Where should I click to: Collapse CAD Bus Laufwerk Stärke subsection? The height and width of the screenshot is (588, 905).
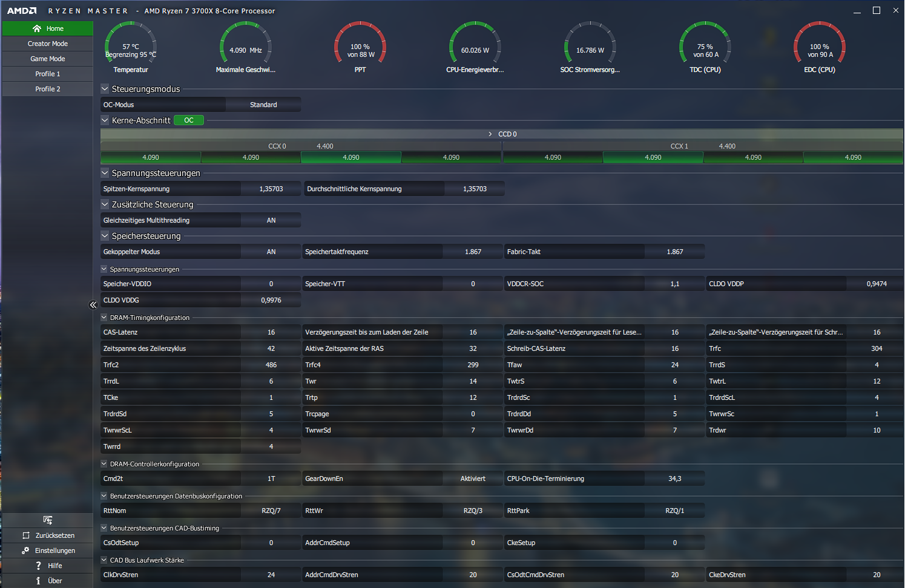pyautogui.click(x=104, y=560)
